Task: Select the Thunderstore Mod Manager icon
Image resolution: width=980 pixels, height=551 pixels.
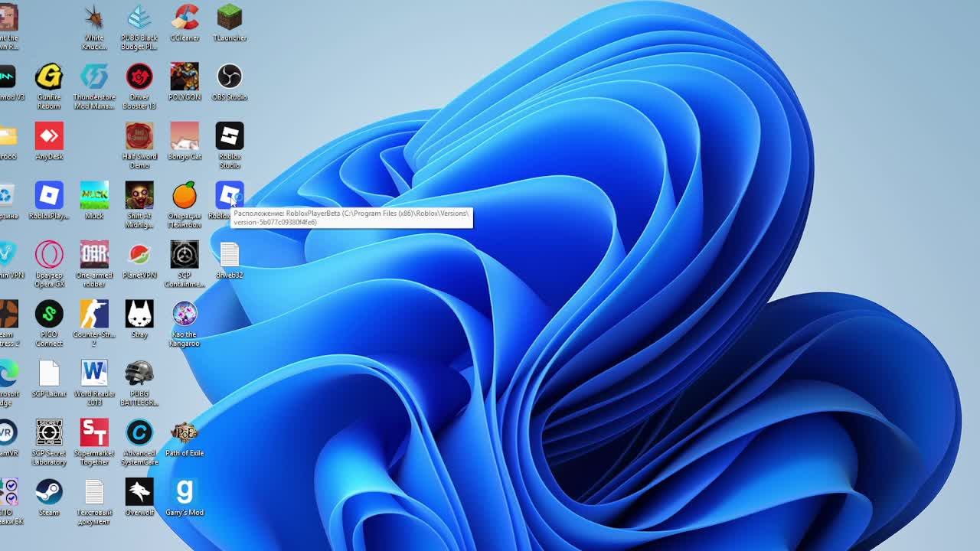Action: [94, 86]
